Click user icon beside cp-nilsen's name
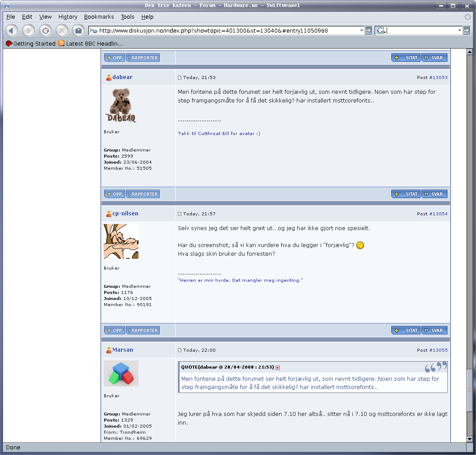The image size is (476, 455). coord(108,214)
